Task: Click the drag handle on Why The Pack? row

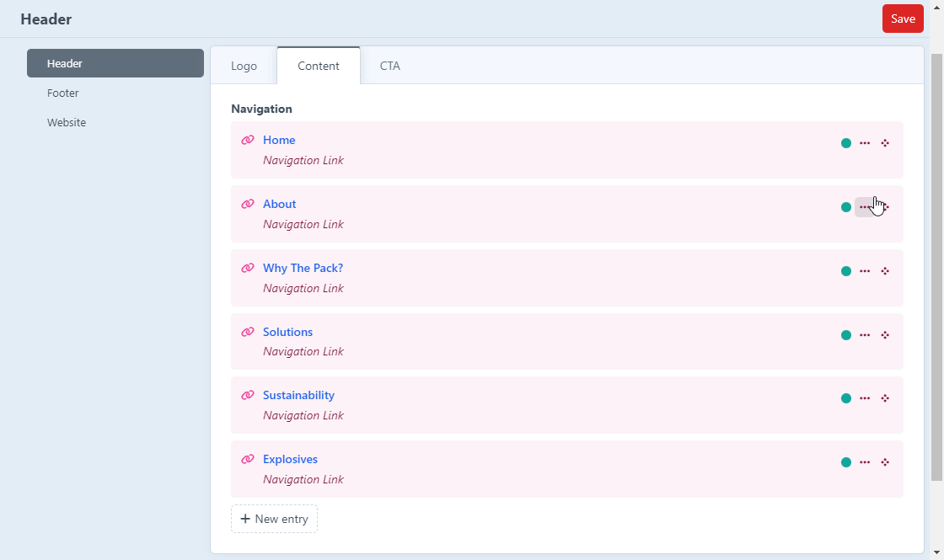Action: coord(885,271)
